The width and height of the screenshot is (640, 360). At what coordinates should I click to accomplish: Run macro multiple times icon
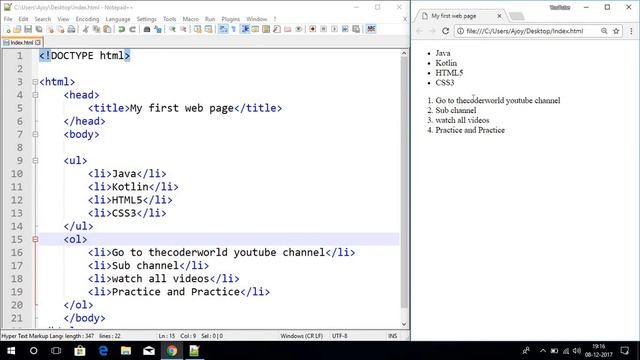coord(345,29)
